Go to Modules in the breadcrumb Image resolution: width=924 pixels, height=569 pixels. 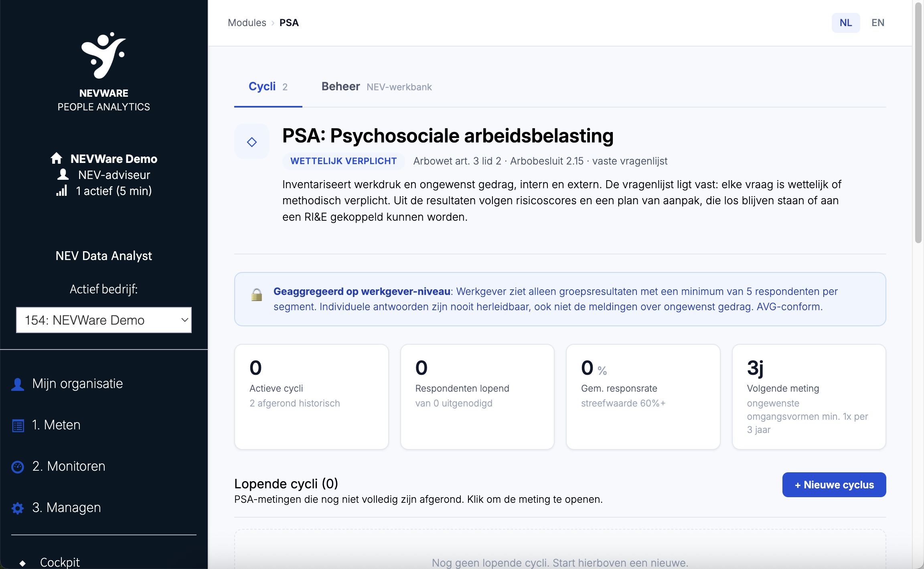click(247, 23)
